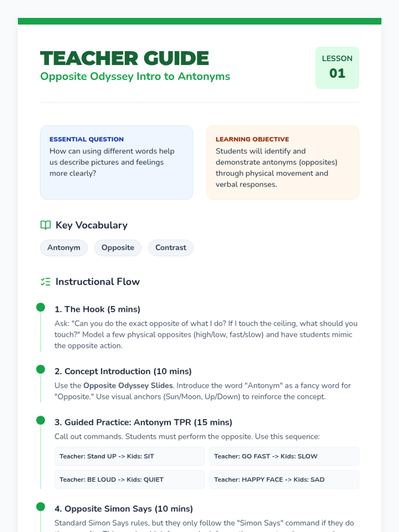Click the Essential Question card
The image size is (399, 532).
pyautogui.click(x=116, y=163)
